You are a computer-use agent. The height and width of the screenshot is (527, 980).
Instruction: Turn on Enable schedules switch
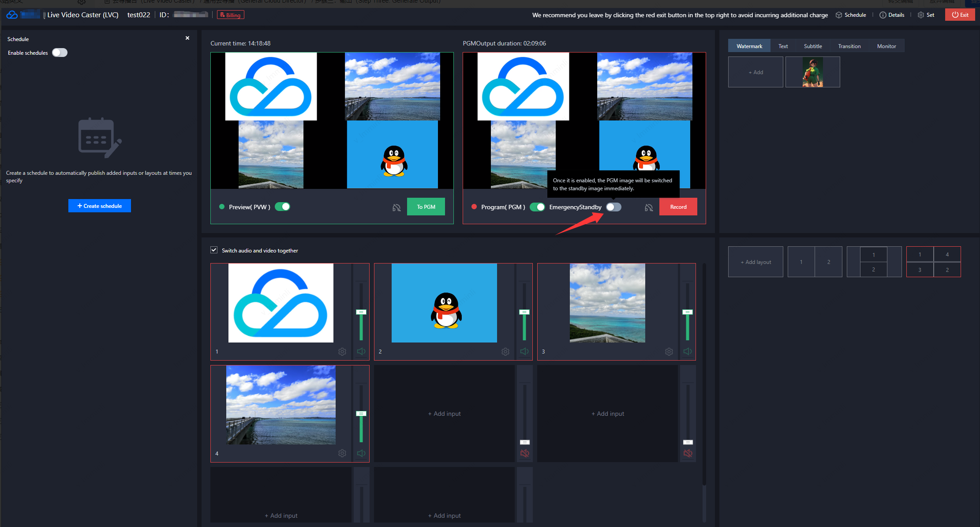point(60,53)
